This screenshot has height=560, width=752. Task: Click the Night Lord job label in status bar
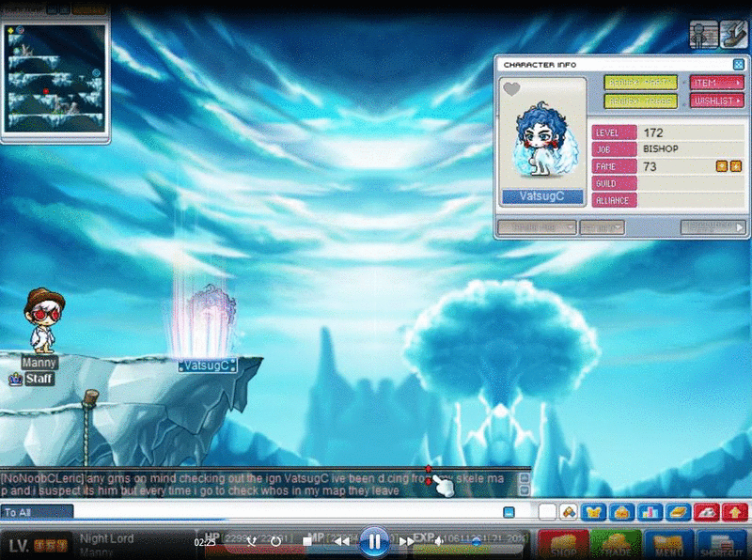click(106, 538)
